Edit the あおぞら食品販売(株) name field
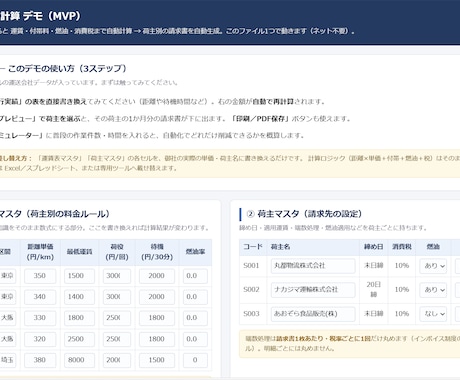This screenshot has height=380, width=460. (313, 314)
